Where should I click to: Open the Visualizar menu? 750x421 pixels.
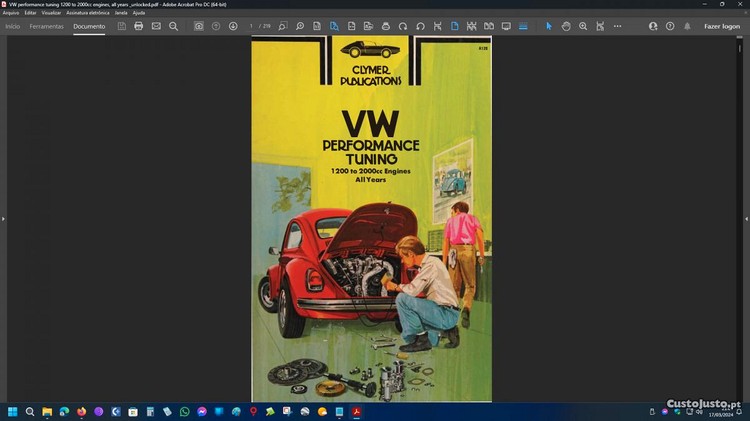(51, 12)
